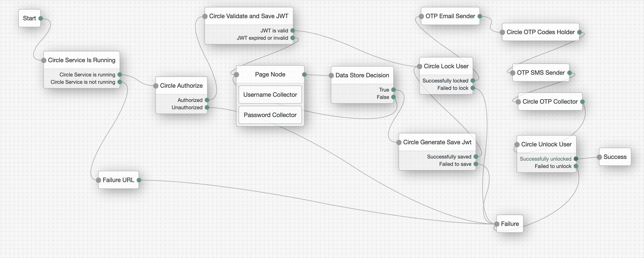Click the 'Unauthorized' output connector dot

pyautogui.click(x=207, y=108)
